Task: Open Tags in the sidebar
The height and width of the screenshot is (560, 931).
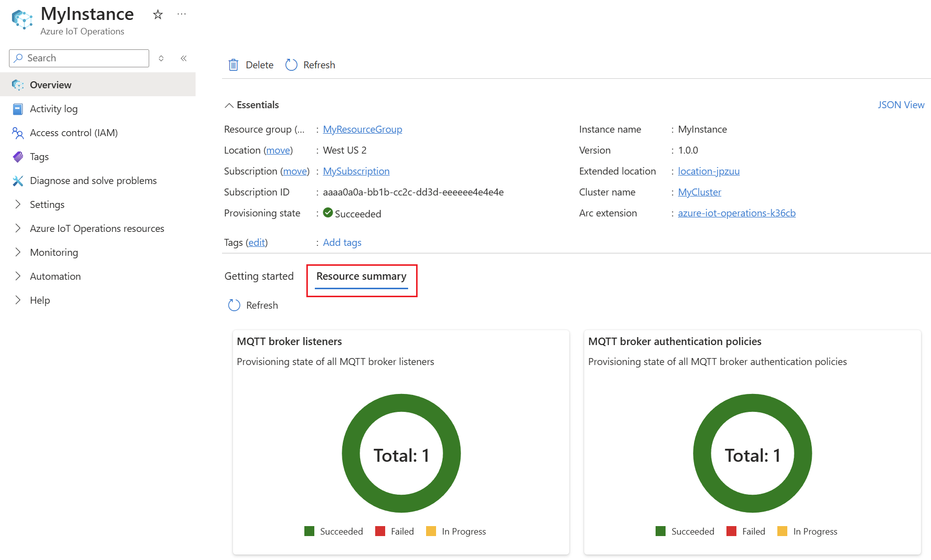Action: [39, 157]
